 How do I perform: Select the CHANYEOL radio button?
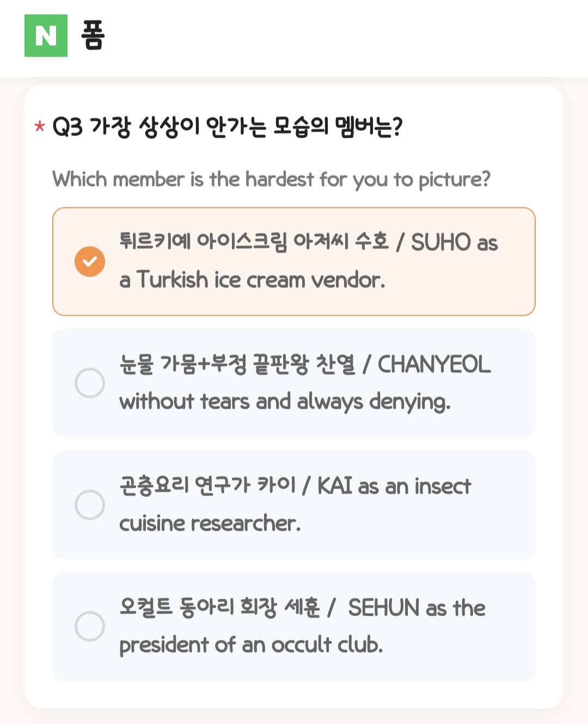coord(90,383)
